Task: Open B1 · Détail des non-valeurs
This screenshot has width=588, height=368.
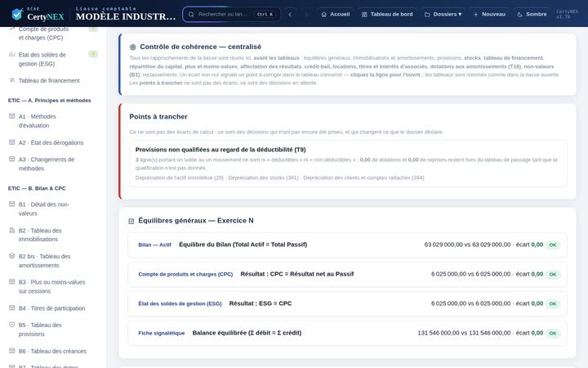Action: pyautogui.click(x=52, y=209)
